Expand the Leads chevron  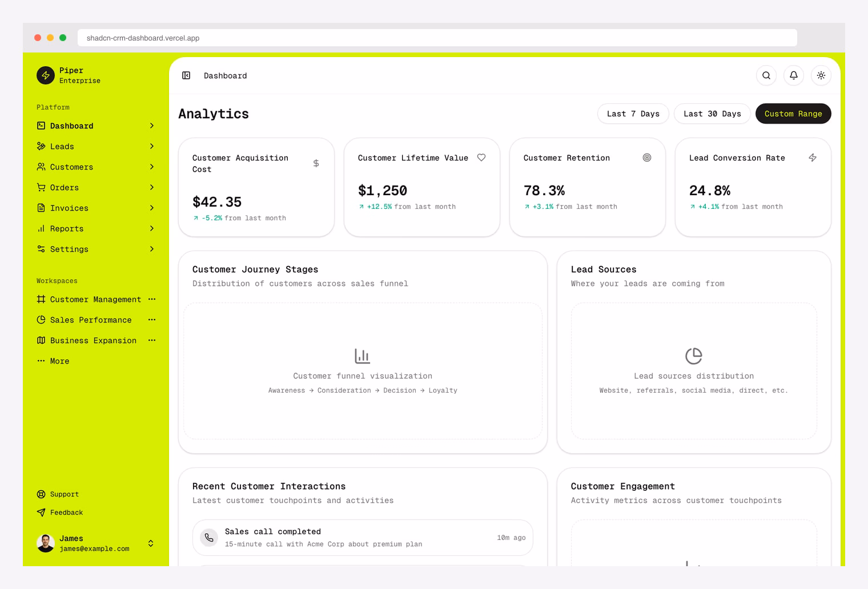(152, 146)
